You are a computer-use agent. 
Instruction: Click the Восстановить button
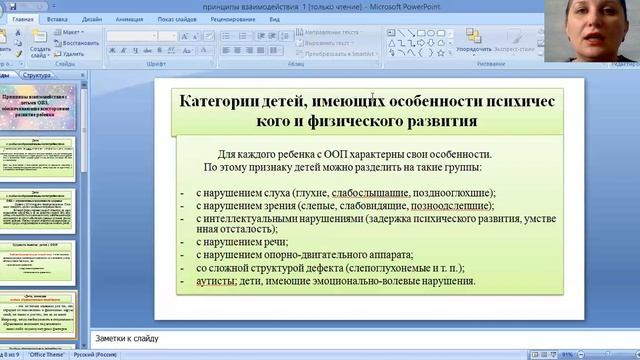77,43
